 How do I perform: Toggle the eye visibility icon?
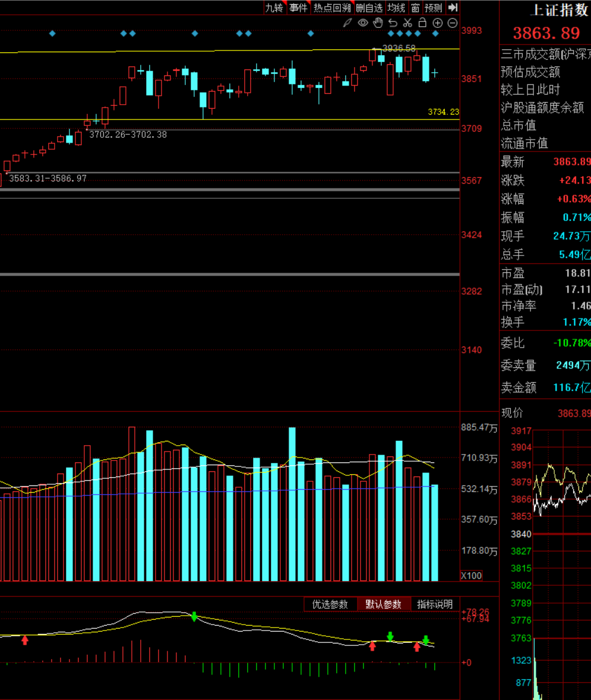pyautogui.click(x=363, y=23)
